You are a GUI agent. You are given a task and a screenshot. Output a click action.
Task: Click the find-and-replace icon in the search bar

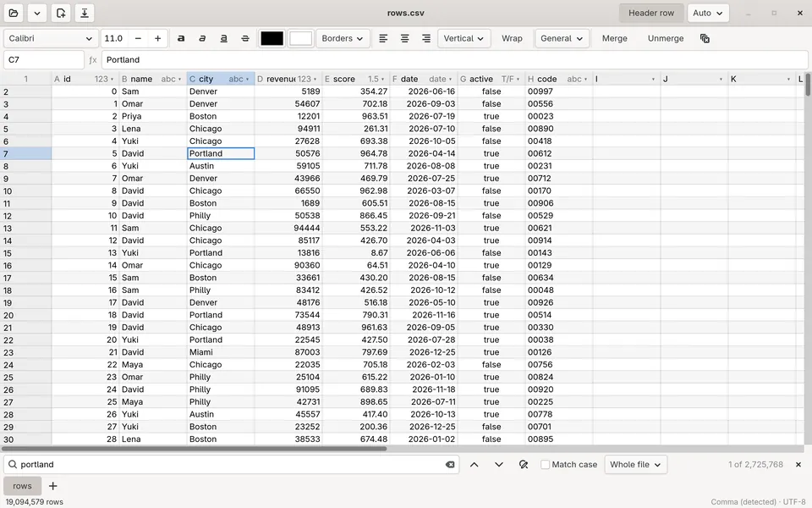(x=524, y=465)
